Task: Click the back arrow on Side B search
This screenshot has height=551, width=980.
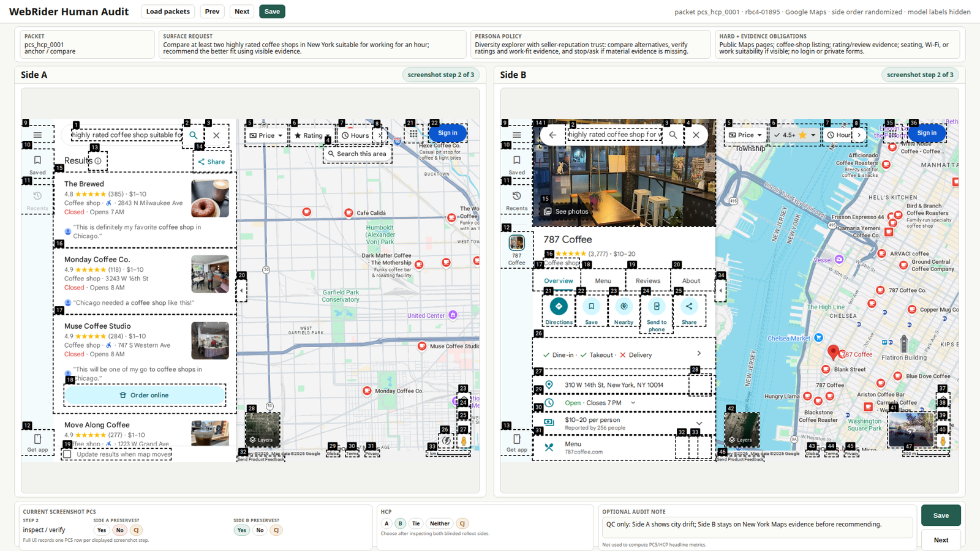Action: [552, 135]
